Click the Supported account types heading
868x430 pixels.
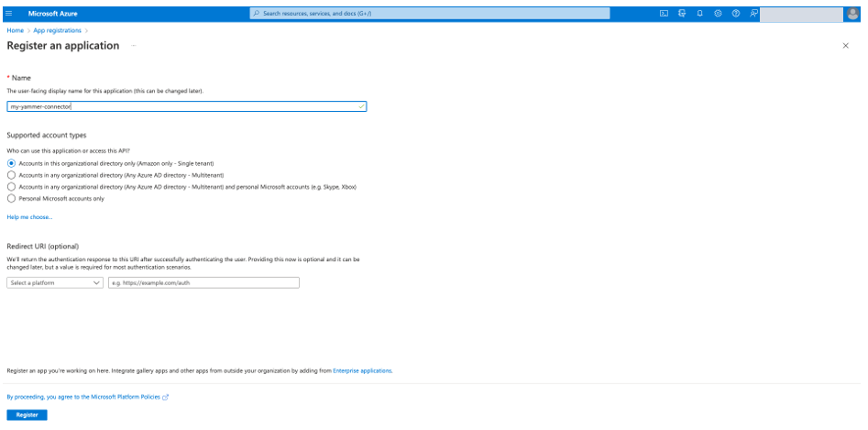click(x=47, y=135)
